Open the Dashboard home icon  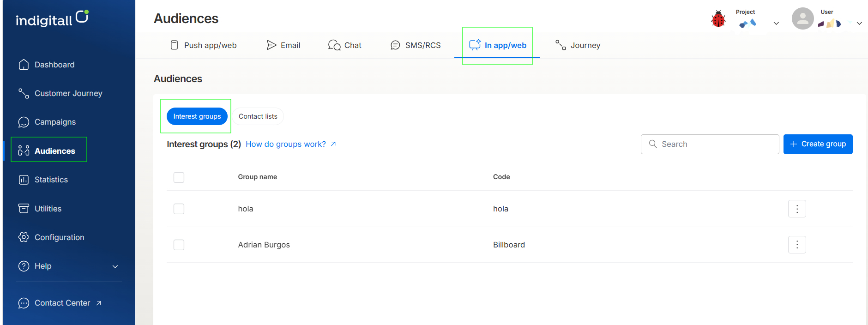[x=24, y=65]
